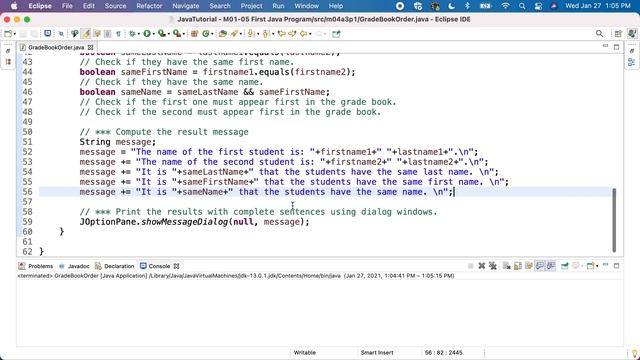Open the Navigate menu
The height and width of the screenshot is (360, 640).
tap(186, 6)
